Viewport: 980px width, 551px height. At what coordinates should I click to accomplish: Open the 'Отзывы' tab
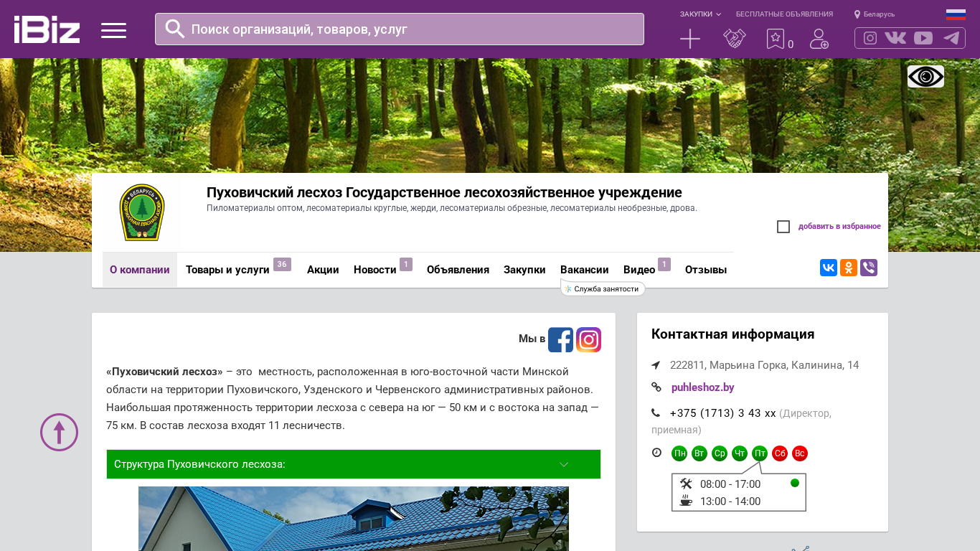706,270
